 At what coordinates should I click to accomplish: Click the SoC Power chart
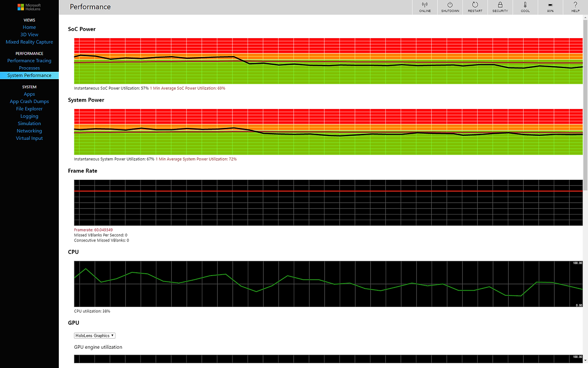point(328,61)
